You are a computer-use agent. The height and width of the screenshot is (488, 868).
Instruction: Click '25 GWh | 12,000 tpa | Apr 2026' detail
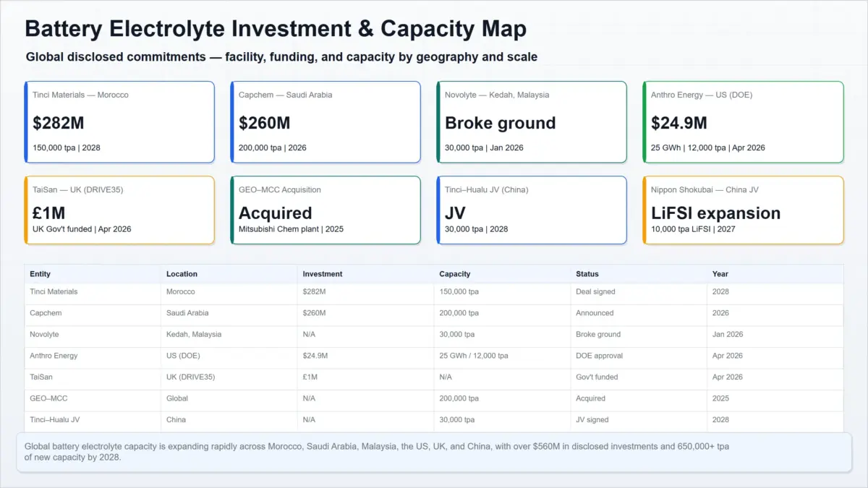(708, 147)
